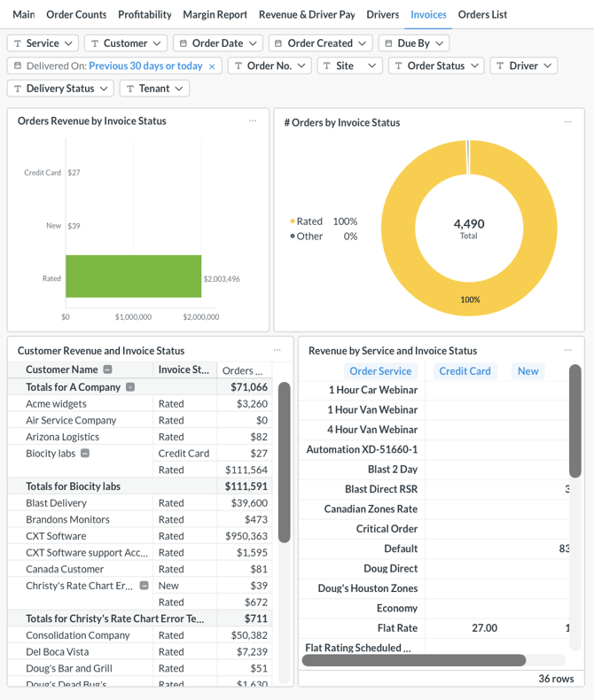This screenshot has width=594, height=700.
Task: Open the Orders by Invoice Status options menu
Action: click(x=568, y=122)
